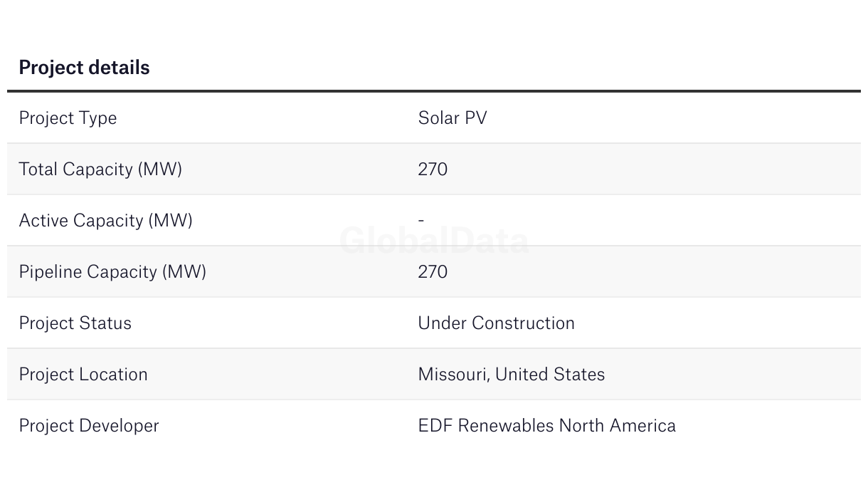This screenshot has width=868, height=480.
Task: Select the Pipeline Capacity (MW) label
Action: coord(112,272)
